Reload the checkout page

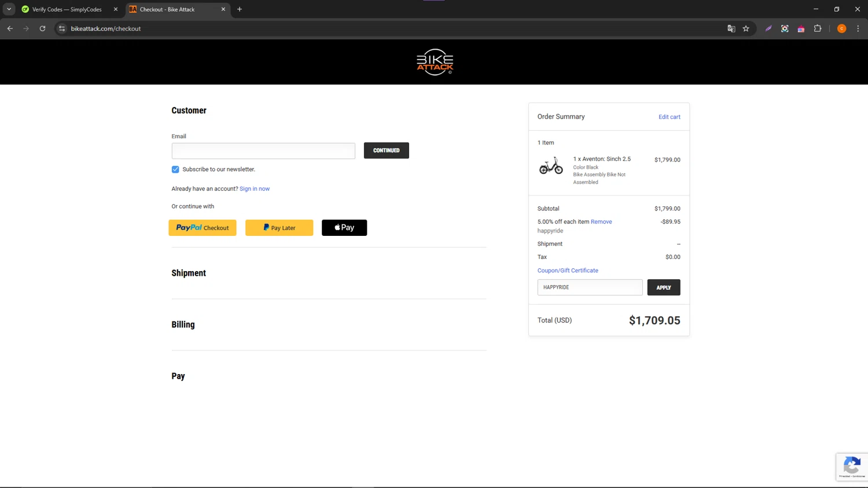click(x=42, y=28)
